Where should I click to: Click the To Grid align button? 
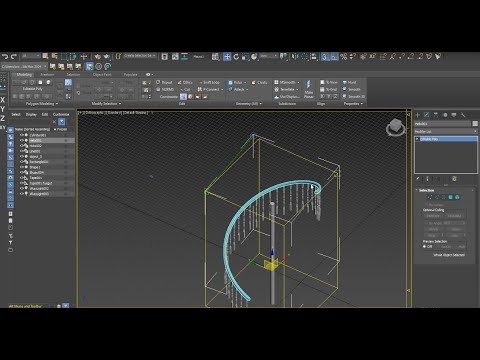329,89
